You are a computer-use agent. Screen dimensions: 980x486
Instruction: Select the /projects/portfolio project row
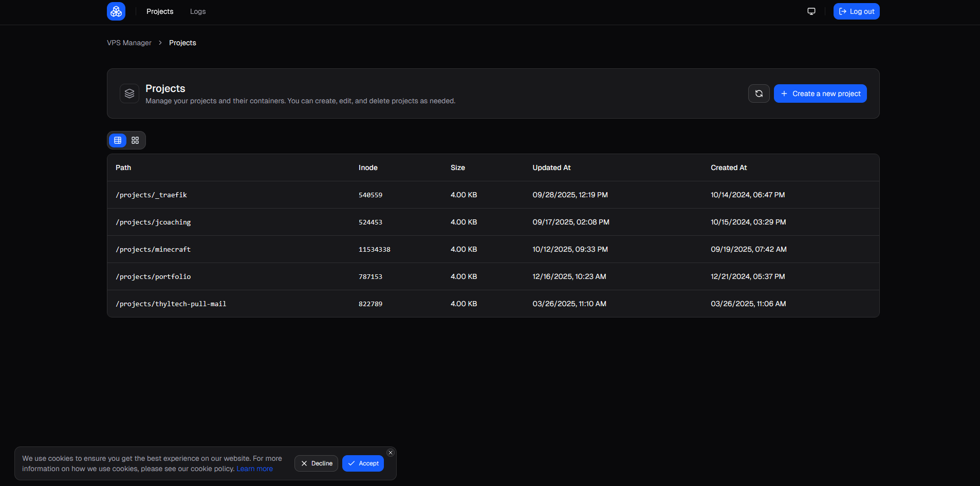[x=153, y=277]
